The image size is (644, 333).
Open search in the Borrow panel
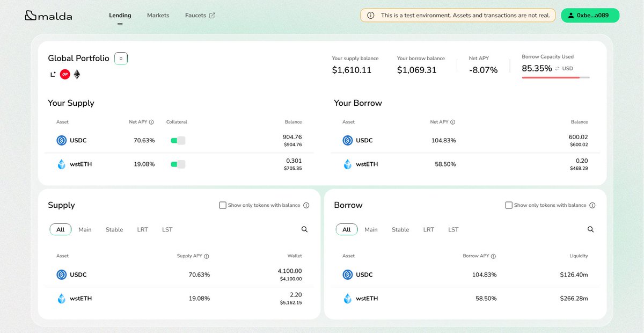tap(590, 229)
